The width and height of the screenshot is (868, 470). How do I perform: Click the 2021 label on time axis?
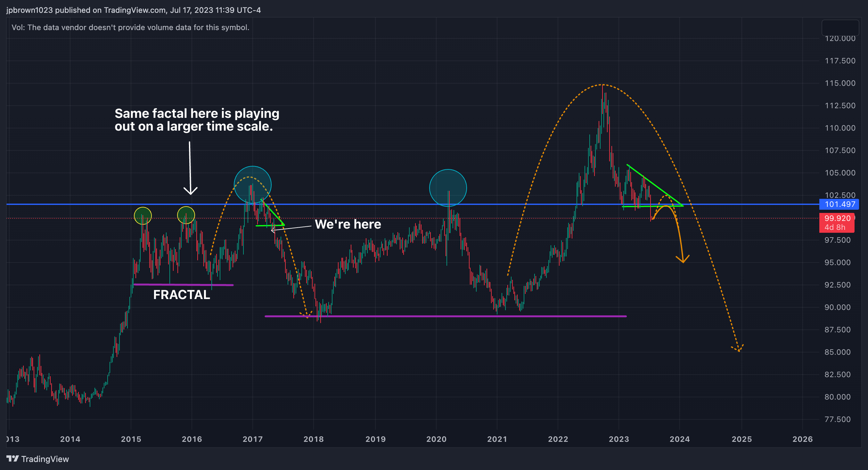[497, 439]
